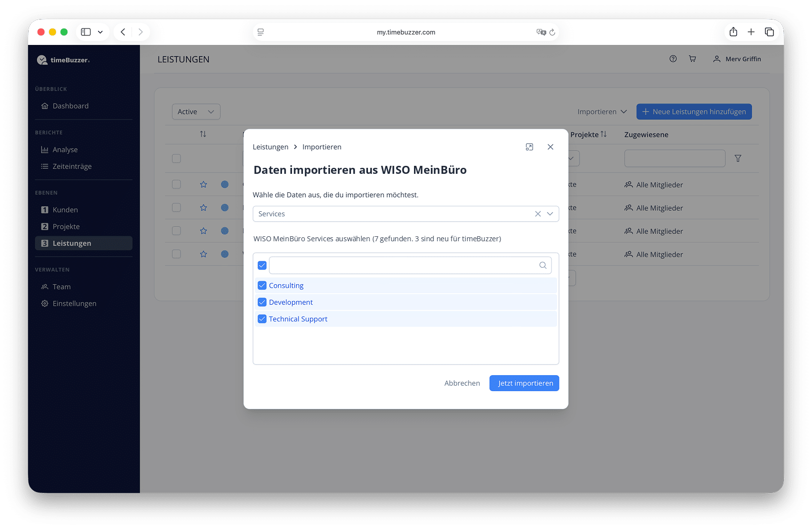812x530 pixels.
Task: Close the import dialog with the X
Action: coord(550,147)
